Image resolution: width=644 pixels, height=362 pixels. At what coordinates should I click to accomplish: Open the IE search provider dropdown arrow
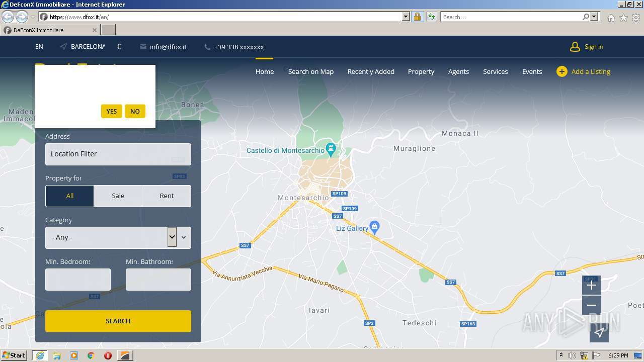point(594,17)
